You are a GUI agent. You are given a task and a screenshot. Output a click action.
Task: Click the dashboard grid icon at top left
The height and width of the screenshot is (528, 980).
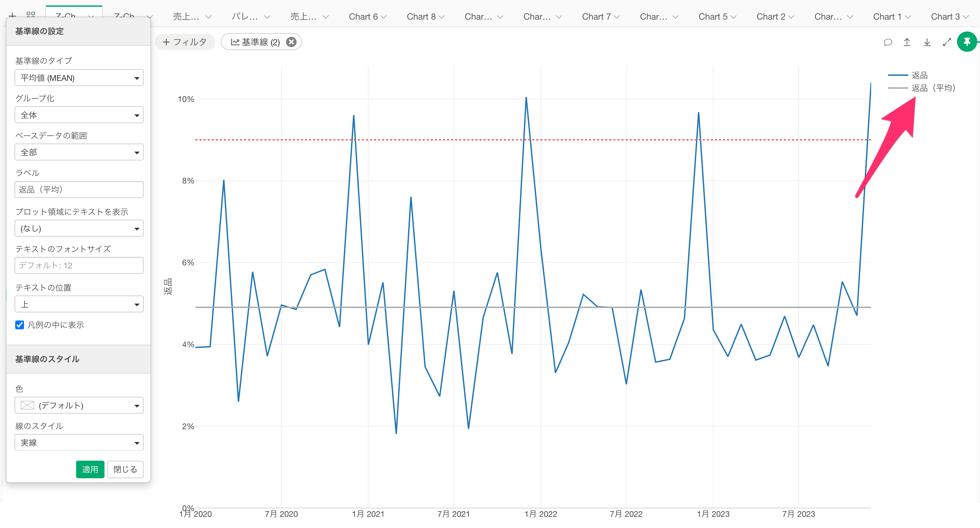31,15
